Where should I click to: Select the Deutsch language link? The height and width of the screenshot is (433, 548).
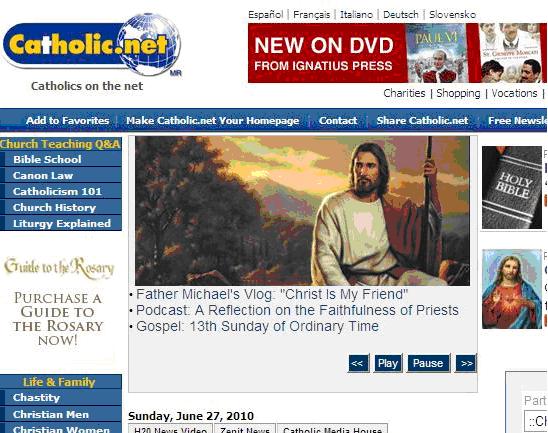(401, 15)
